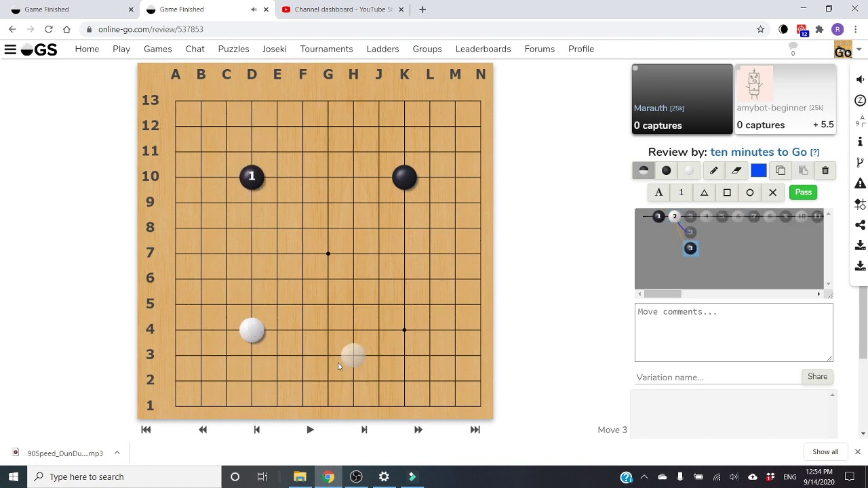Screen dimensions: 868x488
Task: Toggle sound in the side dock
Action: click(860, 80)
